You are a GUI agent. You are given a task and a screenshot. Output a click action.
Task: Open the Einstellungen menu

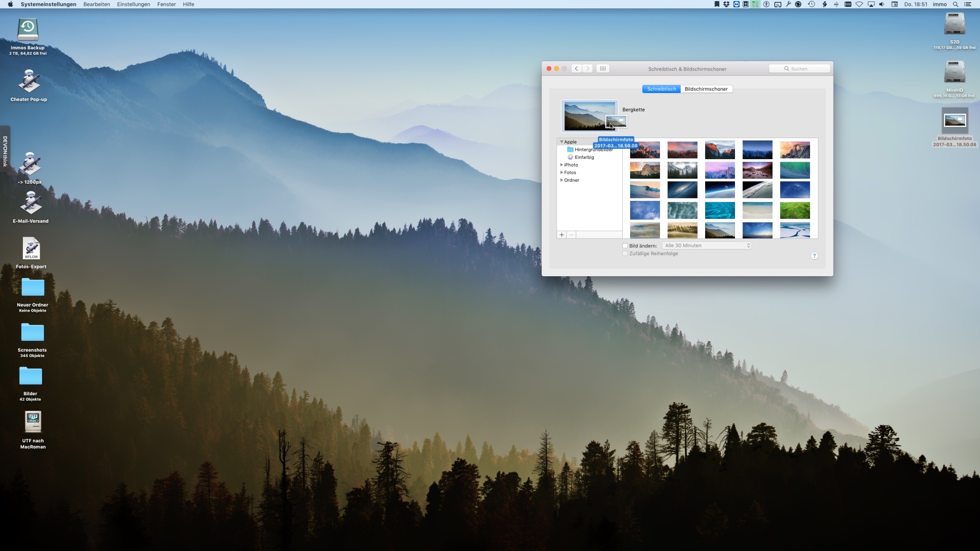click(x=133, y=4)
